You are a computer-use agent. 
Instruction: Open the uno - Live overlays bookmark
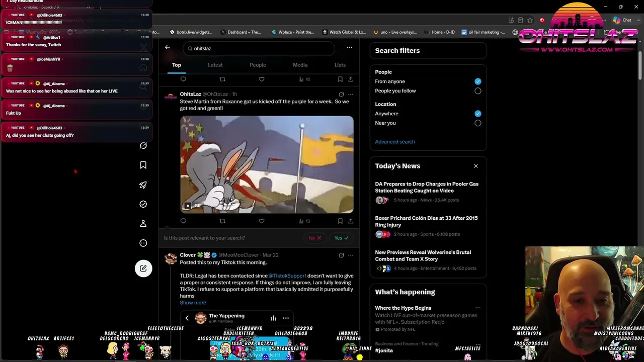395,32
